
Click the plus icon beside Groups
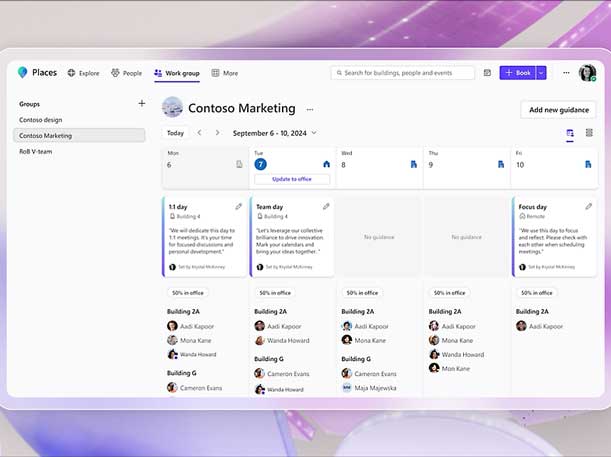click(x=141, y=103)
